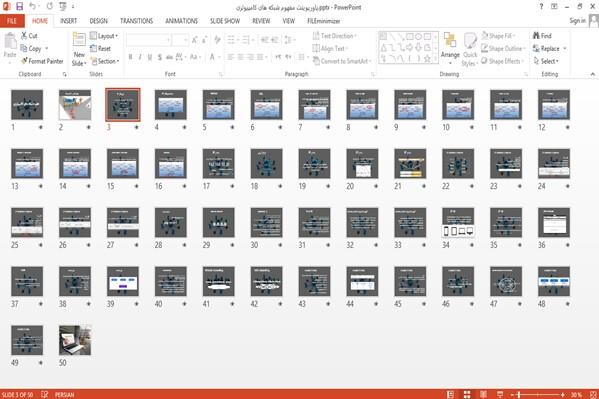Open the Section dropdown

click(x=105, y=61)
